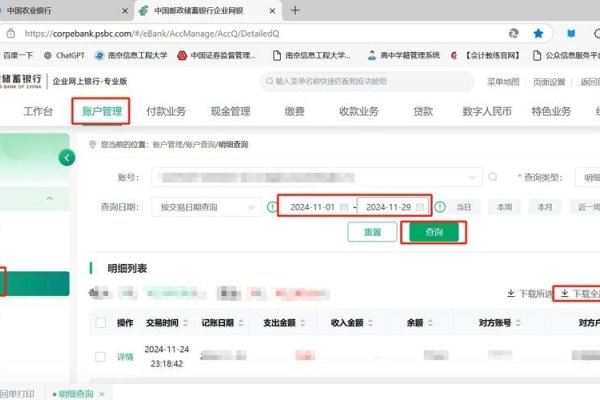Click the info icon before start date
Screen dimensions: 600x400
click(x=272, y=207)
